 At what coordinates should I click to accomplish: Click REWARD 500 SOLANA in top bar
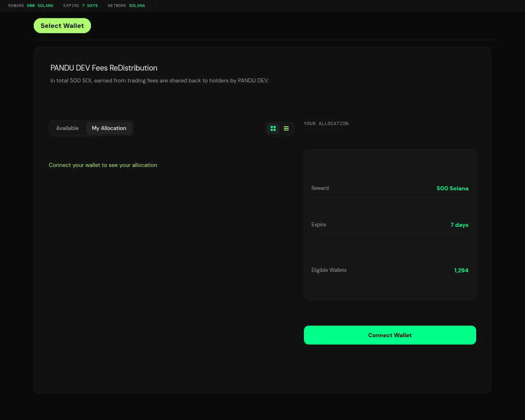tap(31, 6)
